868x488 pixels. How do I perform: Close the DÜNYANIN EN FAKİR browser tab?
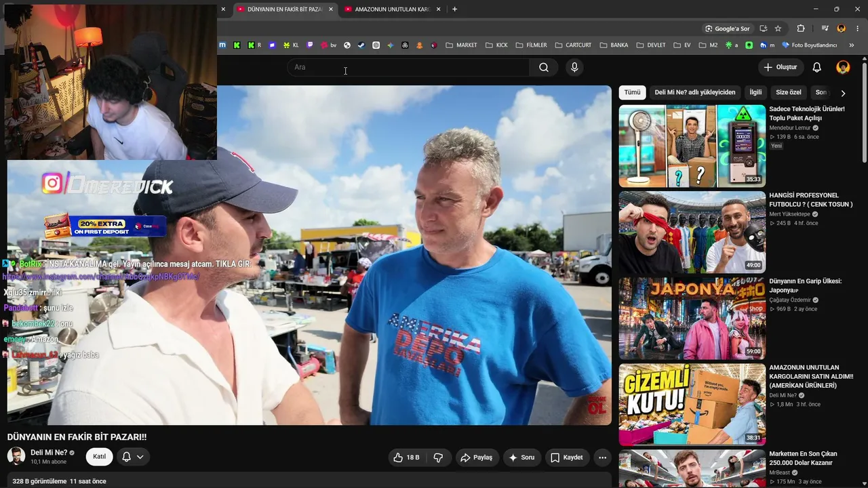[x=331, y=9]
